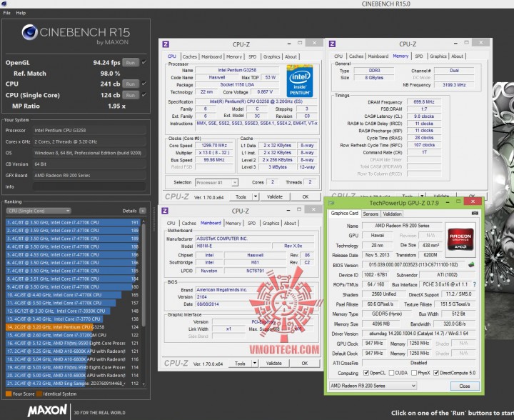The image size is (514, 420).
Task: Select ranking row 12 Core i7-3930K
Action: point(73,311)
